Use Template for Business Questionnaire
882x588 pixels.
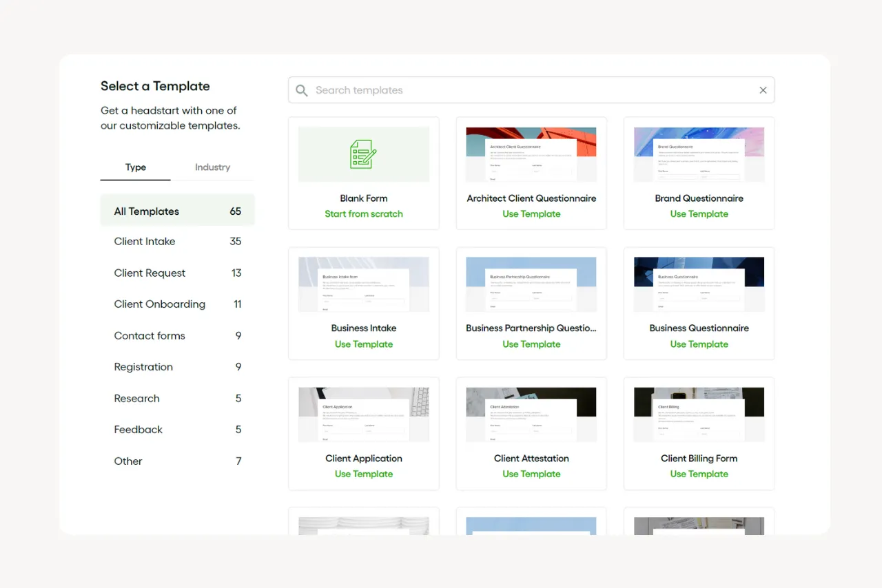[699, 344]
